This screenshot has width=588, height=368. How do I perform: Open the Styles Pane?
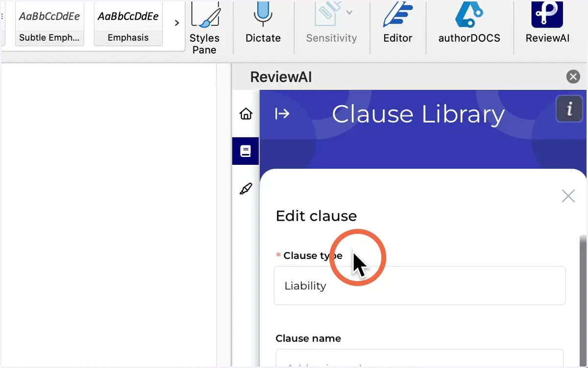(x=204, y=27)
